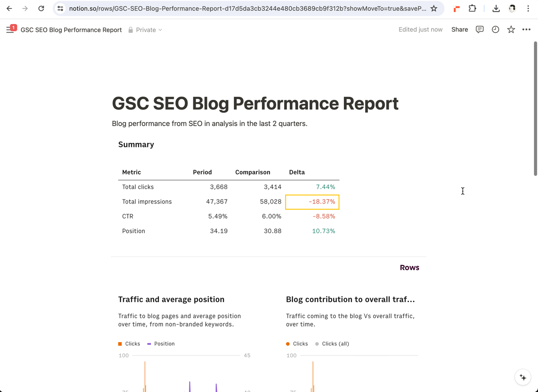Image resolution: width=538 pixels, height=392 pixels.
Task: Open the Rows link
Action: pyautogui.click(x=409, y=267)
